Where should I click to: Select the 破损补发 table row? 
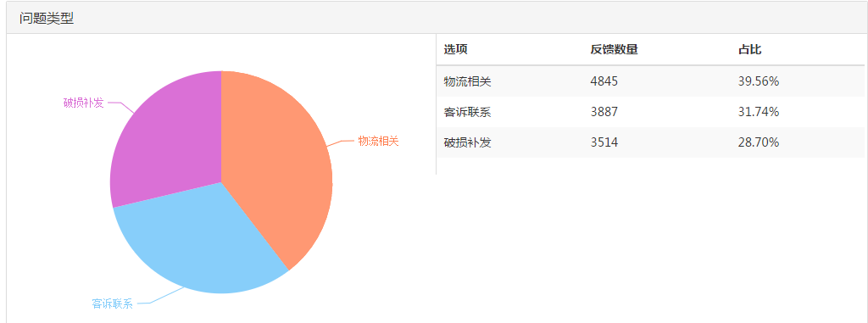(650, 142)
